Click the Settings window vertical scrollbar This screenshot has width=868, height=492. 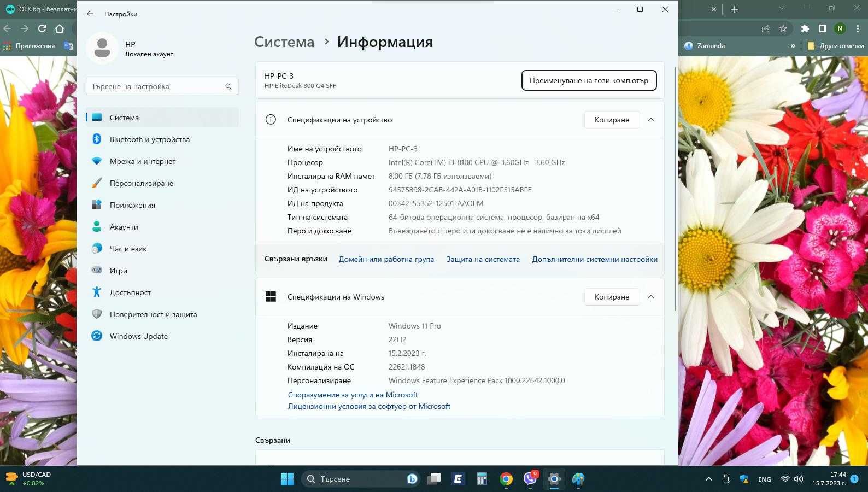tap(676, 189)
